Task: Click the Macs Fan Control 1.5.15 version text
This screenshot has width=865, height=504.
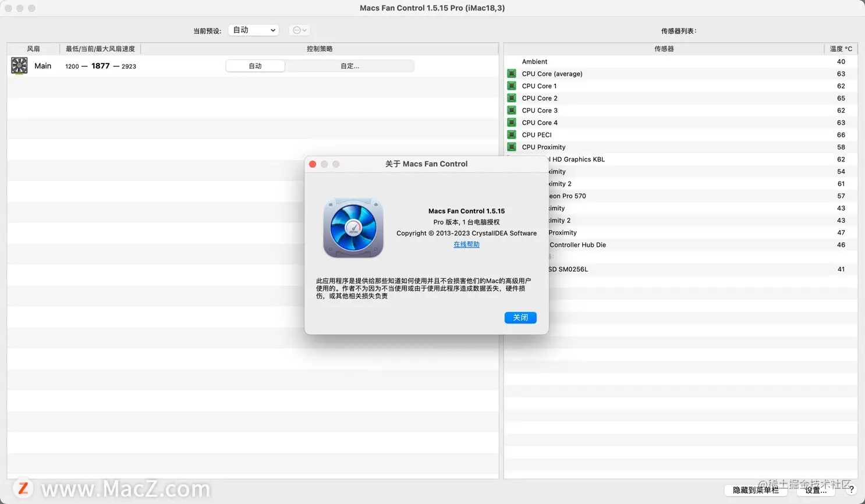Action: click(467, 211)
